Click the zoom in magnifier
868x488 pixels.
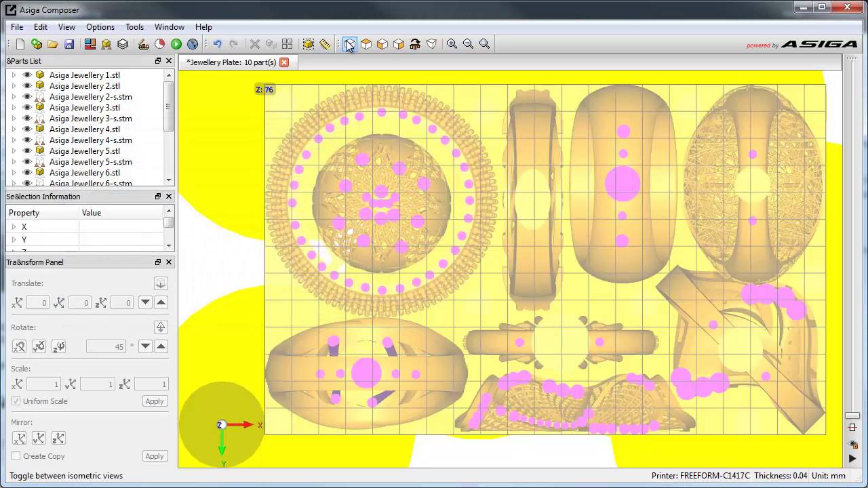[x=452, y=44]
